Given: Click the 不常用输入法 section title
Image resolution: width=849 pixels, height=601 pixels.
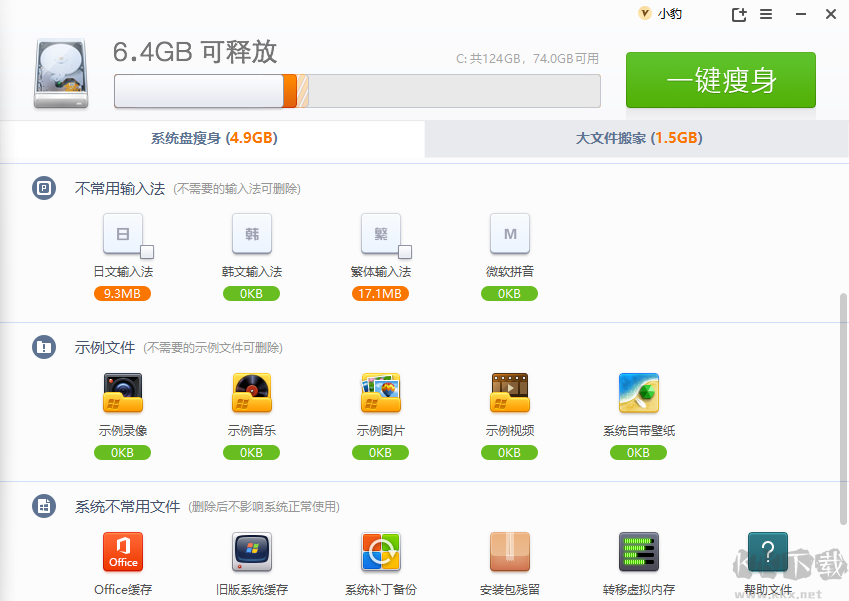Looking at the screenshot, I should 120,188.
